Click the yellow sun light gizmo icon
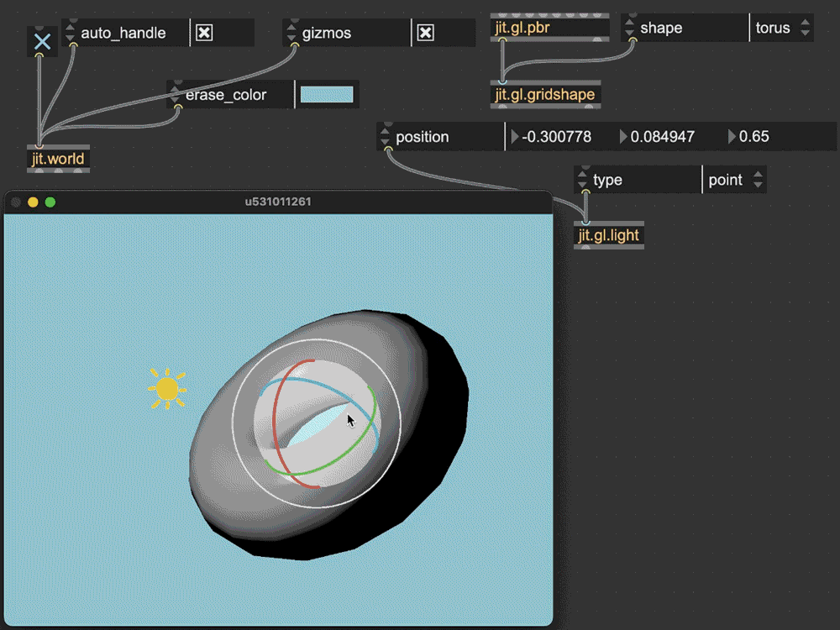Image resolution: width=840 pixels, height=630 pixels. (167, 389)
